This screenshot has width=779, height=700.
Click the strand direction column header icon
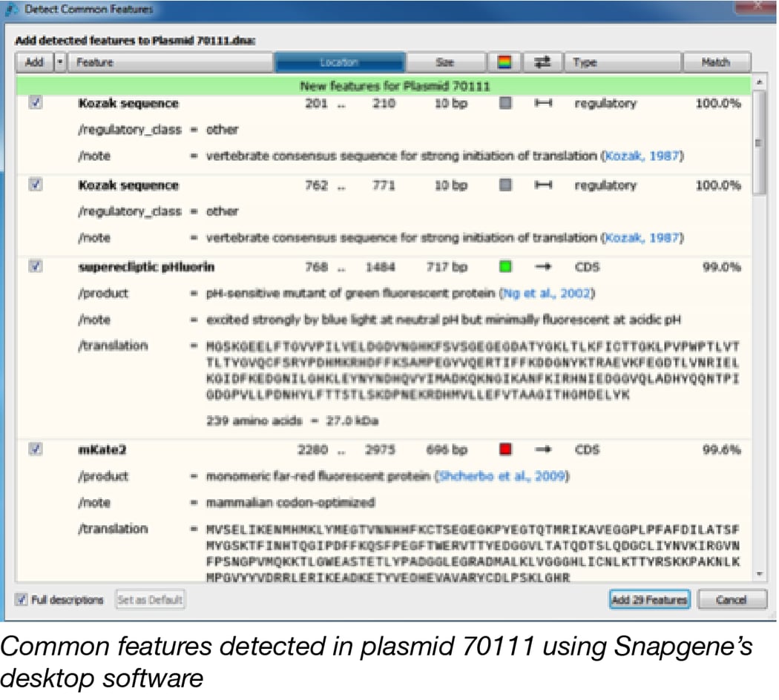click(542, 62)
